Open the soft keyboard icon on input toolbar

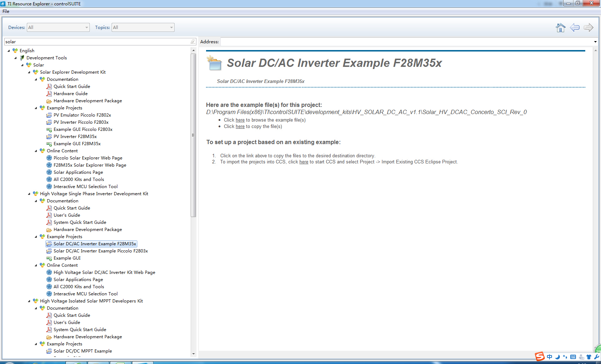pyautogui.click(x=573, y=357)
